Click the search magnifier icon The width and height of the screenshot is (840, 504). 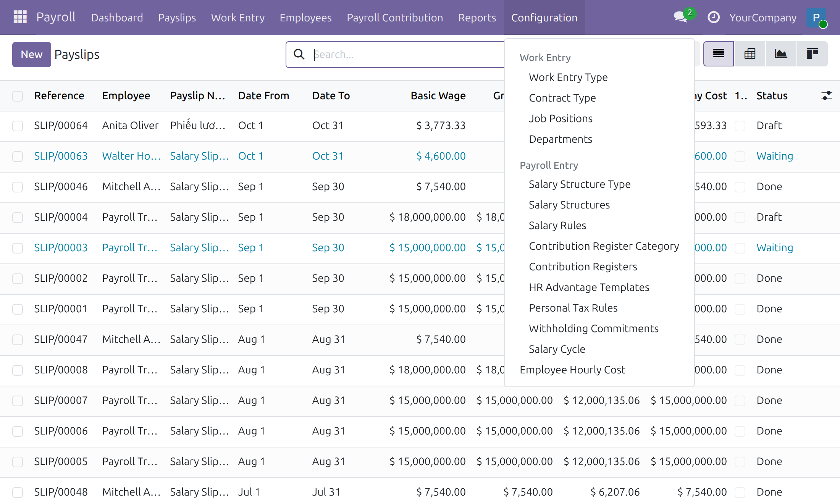tap(299, 55)
